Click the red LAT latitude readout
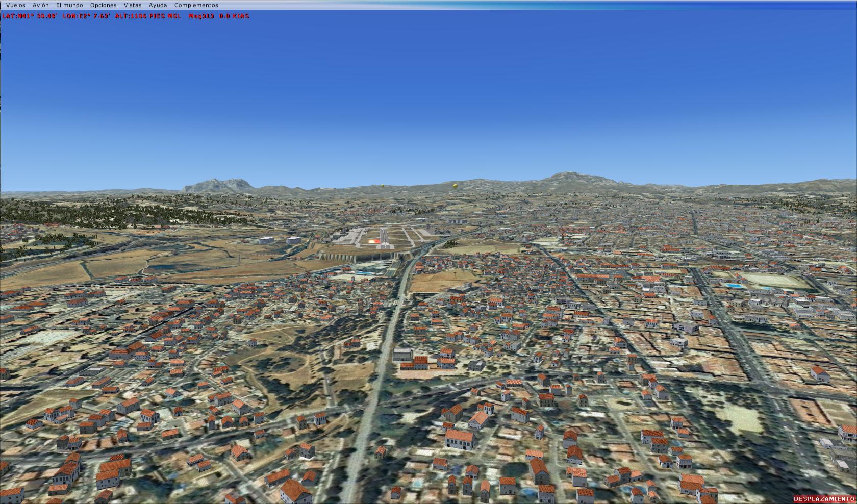857x504 pixels. click(x=30, y=16)
